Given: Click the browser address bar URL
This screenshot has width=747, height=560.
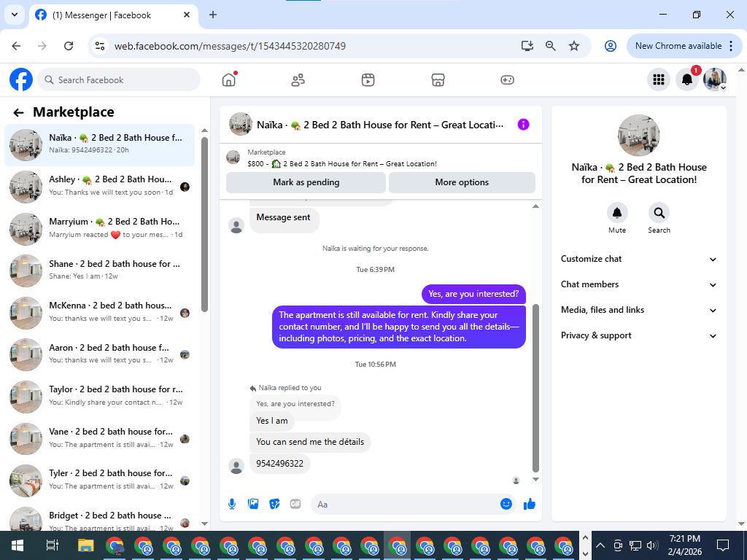Looking at the screenshot, I should (230, 46).
